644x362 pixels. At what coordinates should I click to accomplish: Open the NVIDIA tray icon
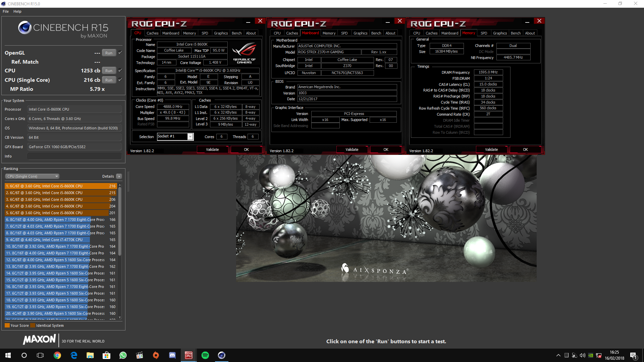(591, 355)
